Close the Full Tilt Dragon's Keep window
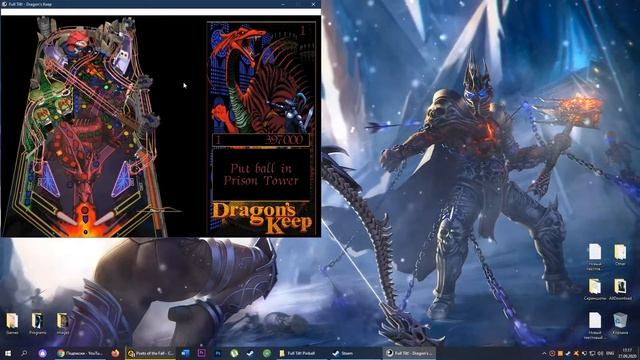 coord(313,4)
